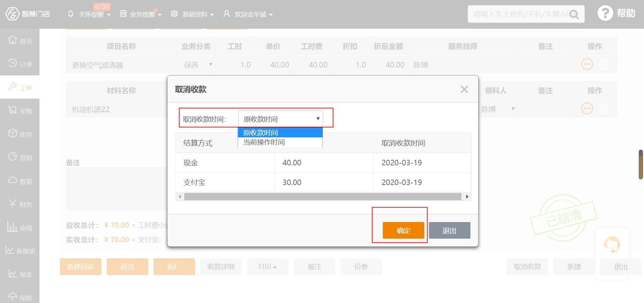Select 原收款时间 option in list

pos(280,132)
